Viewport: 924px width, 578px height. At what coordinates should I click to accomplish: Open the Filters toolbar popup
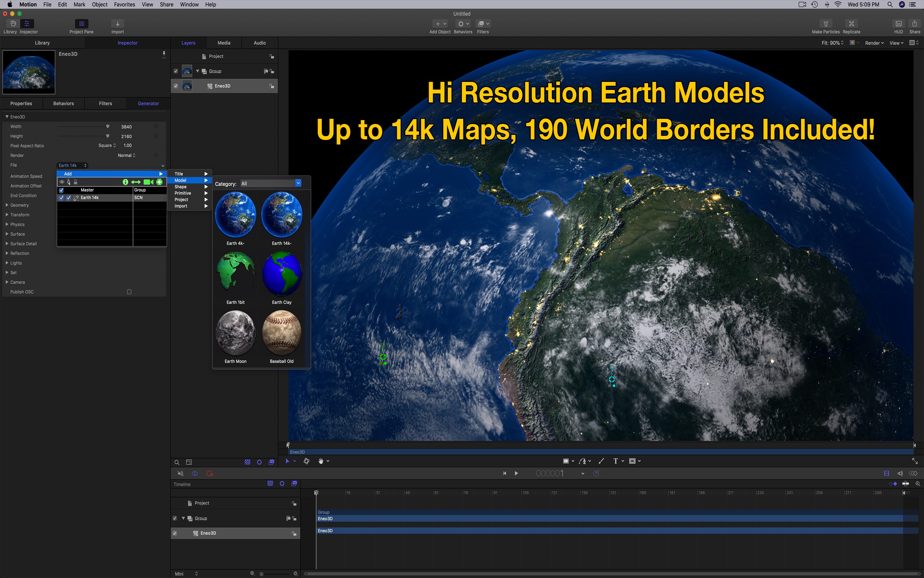(483, 24)
